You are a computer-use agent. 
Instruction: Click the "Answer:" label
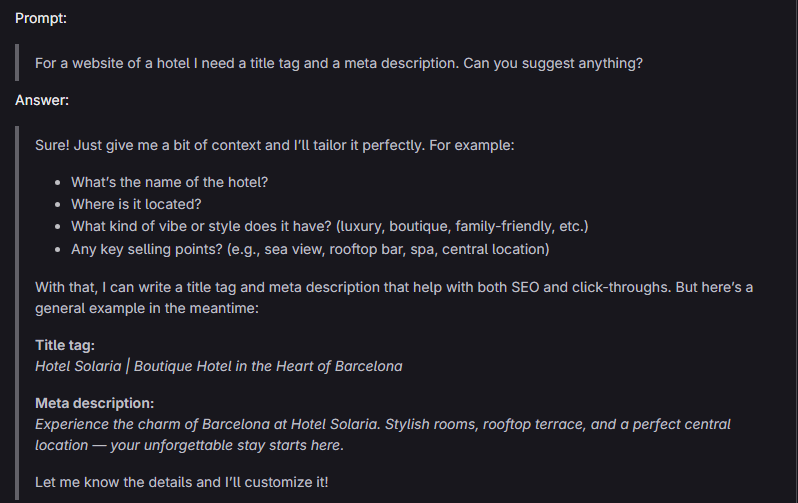[41, 100]
